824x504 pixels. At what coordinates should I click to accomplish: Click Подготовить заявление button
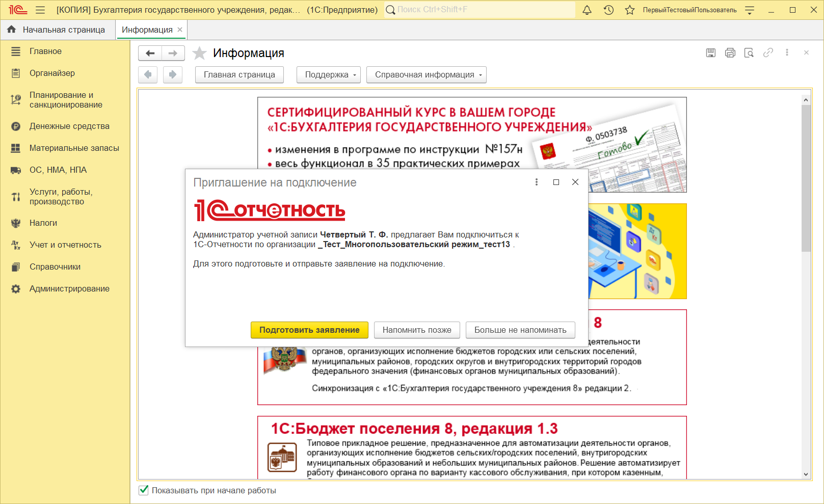(x=309, y=330)
